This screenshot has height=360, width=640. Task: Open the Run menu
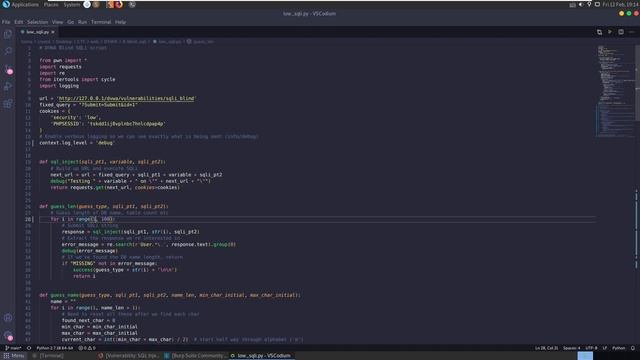(x=82, y=22)
